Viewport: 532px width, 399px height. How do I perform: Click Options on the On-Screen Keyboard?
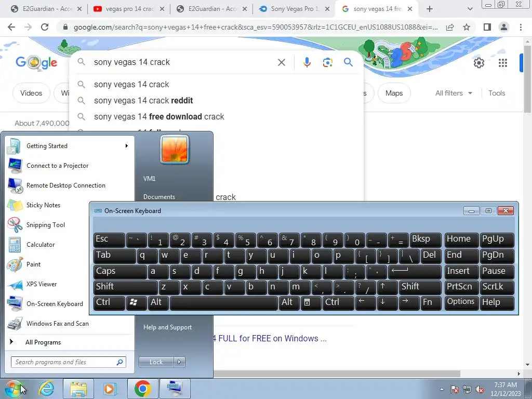[x=461, y=303]
